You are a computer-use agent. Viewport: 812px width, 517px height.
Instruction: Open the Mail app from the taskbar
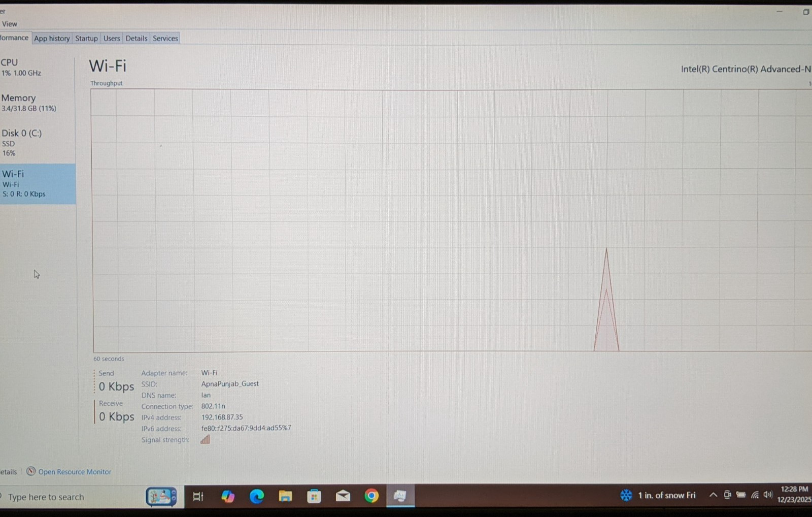(x=343, y=496)
